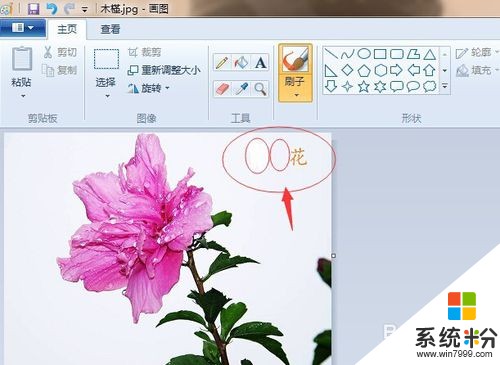Select the Six-point star shape

(380, 87)
